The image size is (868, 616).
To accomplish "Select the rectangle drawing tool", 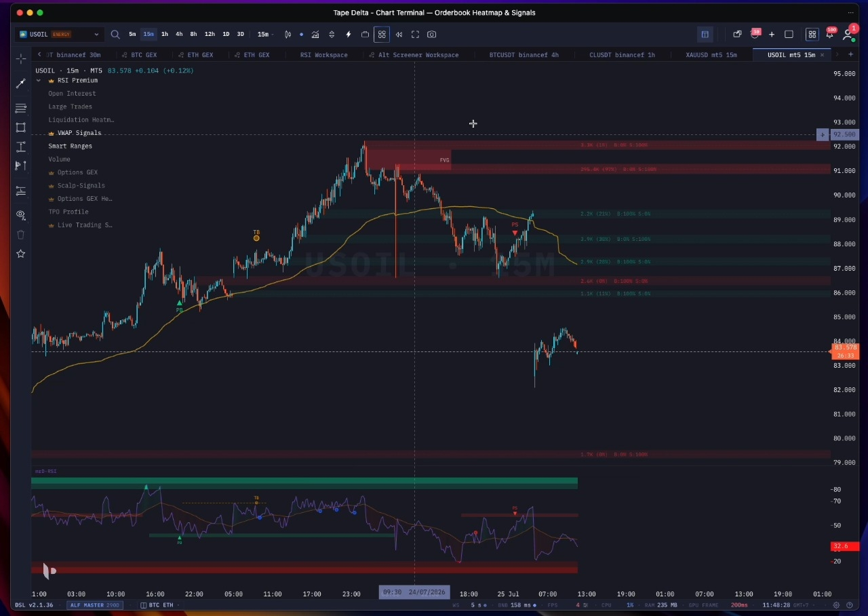I will click(21, 128).
